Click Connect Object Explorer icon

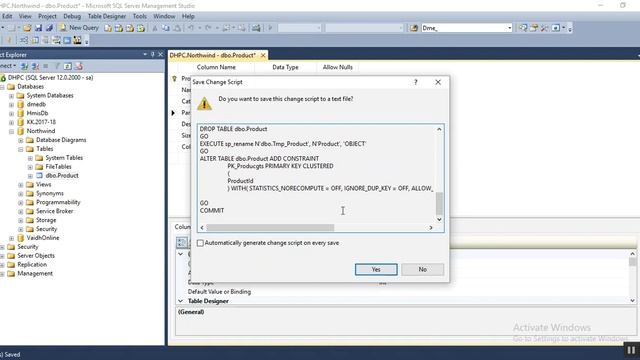(24, 66)
